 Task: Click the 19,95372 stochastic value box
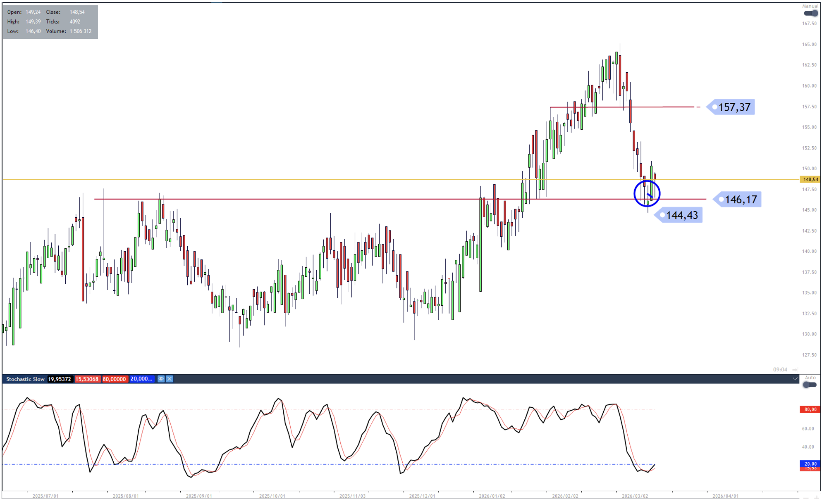click(60, 379)
